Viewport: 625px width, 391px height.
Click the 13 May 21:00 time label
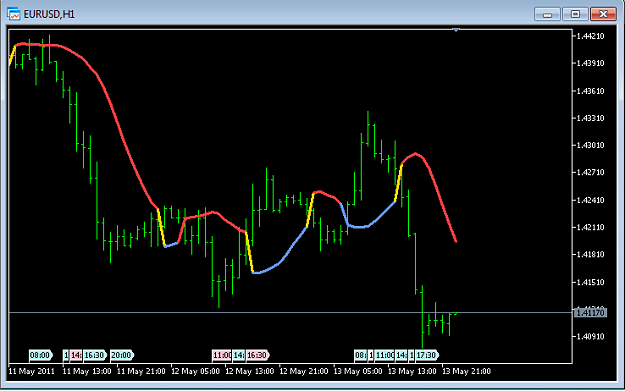(466, 371)
